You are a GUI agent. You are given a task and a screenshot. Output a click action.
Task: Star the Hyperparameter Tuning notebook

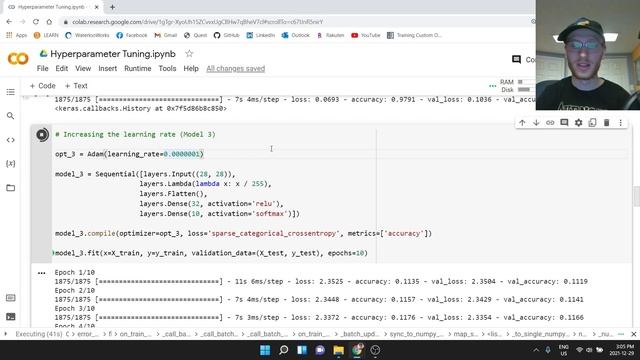189,53
